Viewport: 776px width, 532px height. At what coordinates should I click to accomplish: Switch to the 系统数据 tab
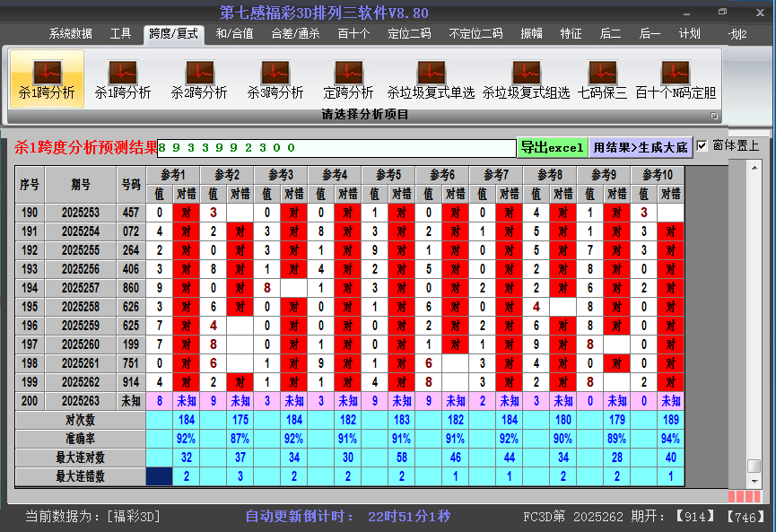tap(71, 34)
